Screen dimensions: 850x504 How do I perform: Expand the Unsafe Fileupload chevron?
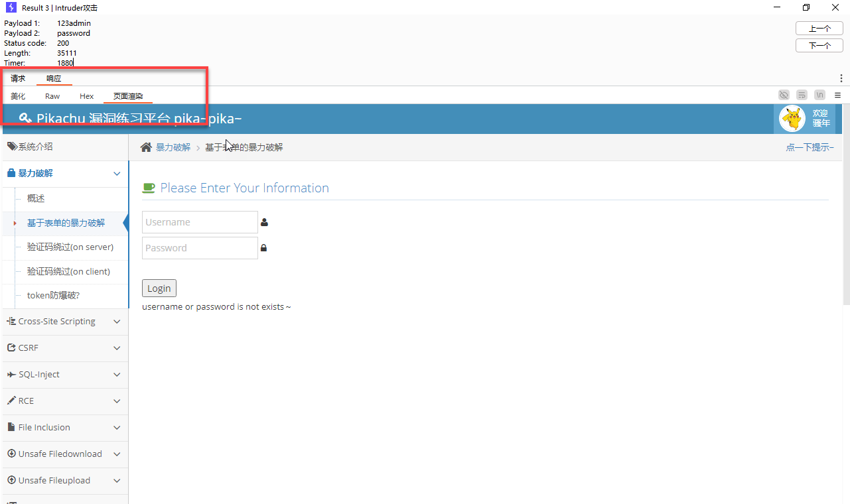[x=117, y=481]
